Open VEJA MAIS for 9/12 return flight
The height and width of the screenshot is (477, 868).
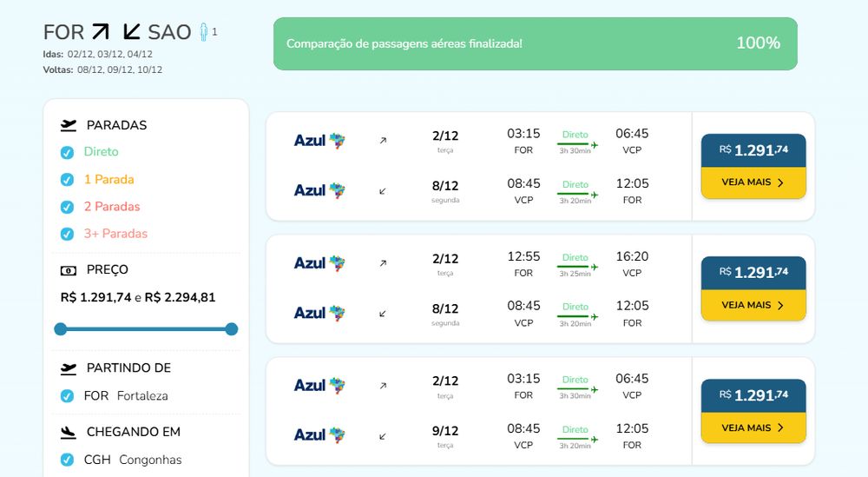[x=753, y=427]
